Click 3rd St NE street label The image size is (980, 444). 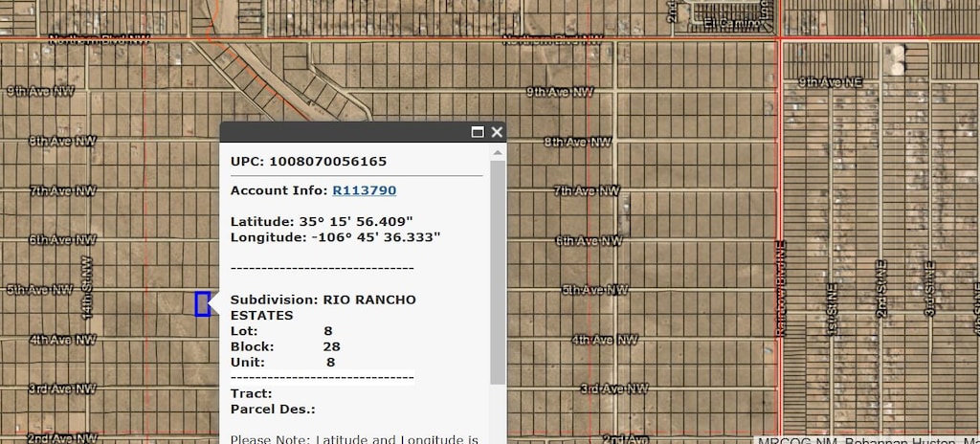(x=930, y=288)
